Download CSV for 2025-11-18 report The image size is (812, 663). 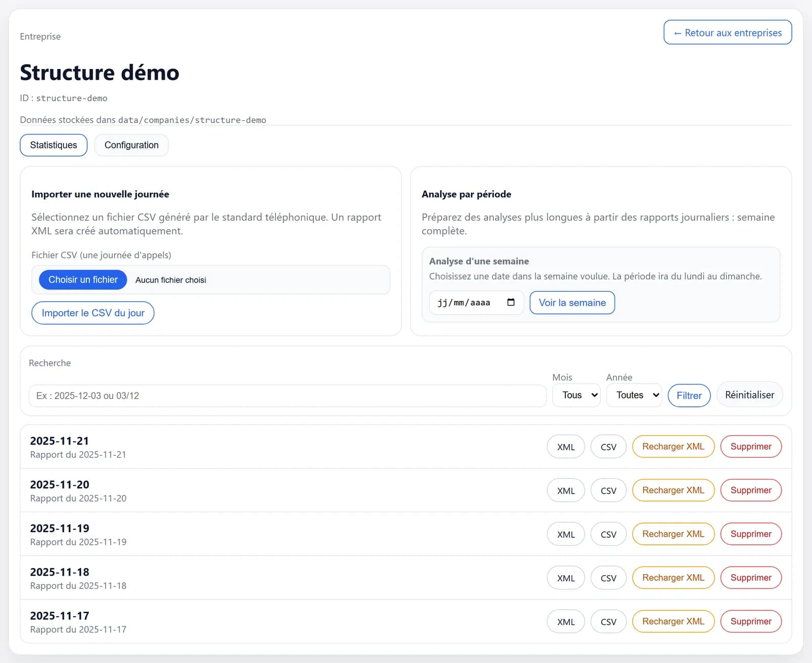(608, 578)
